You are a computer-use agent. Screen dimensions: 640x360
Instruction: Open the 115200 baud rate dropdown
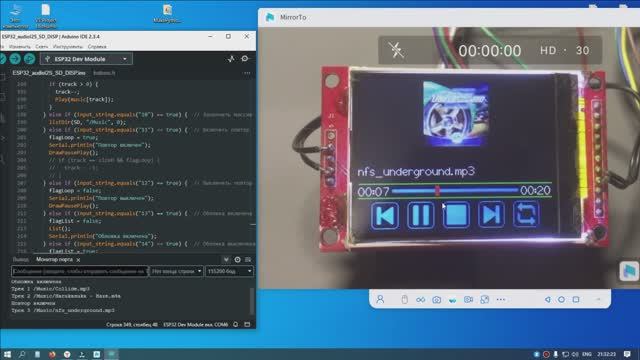coord(229,271)
